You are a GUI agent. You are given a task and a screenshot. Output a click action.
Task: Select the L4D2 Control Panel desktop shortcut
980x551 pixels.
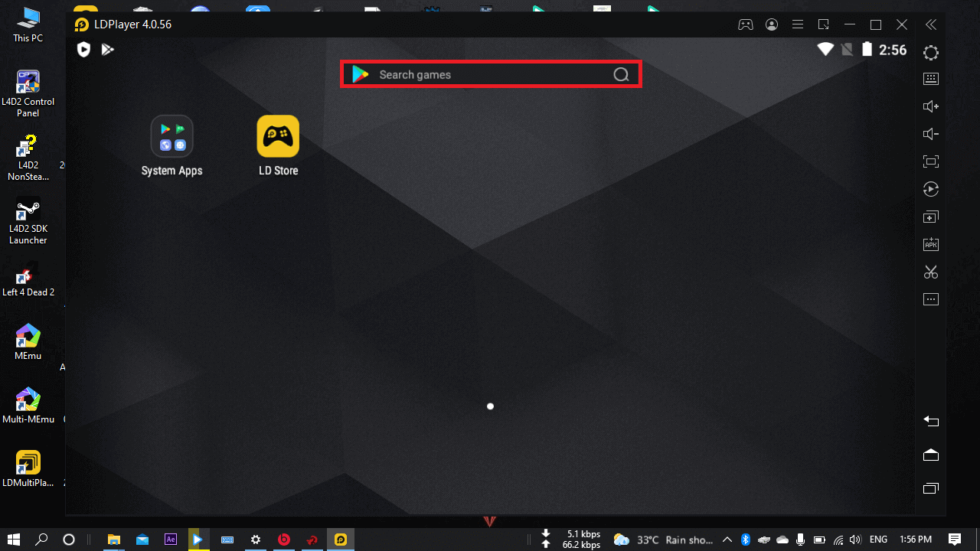pos(28,93)
